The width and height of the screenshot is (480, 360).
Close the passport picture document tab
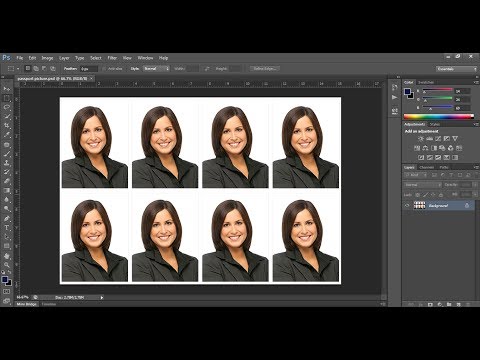click(91, 79)
